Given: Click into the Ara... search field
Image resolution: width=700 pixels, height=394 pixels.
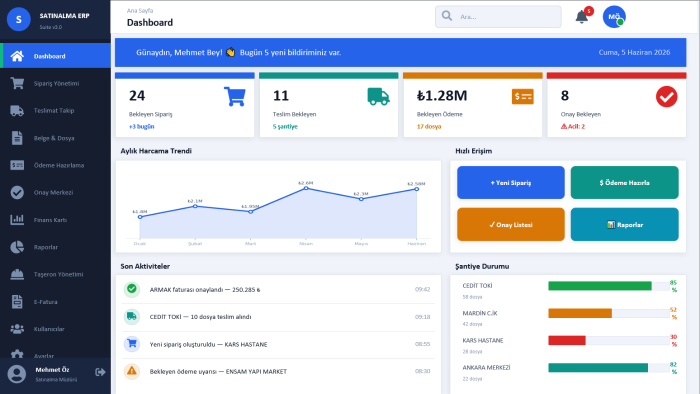Looking at the screenshot, I should (498, 17).
